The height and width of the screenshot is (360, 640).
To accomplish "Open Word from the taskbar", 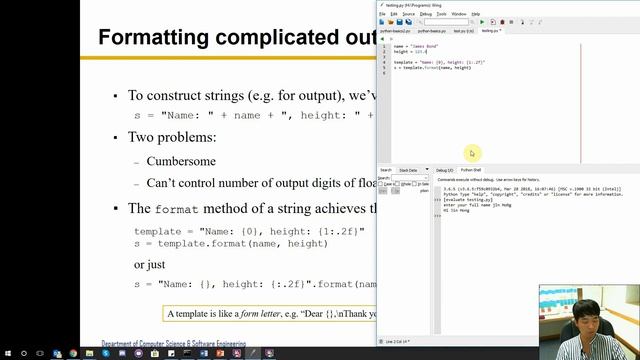I will pos(204,353).
